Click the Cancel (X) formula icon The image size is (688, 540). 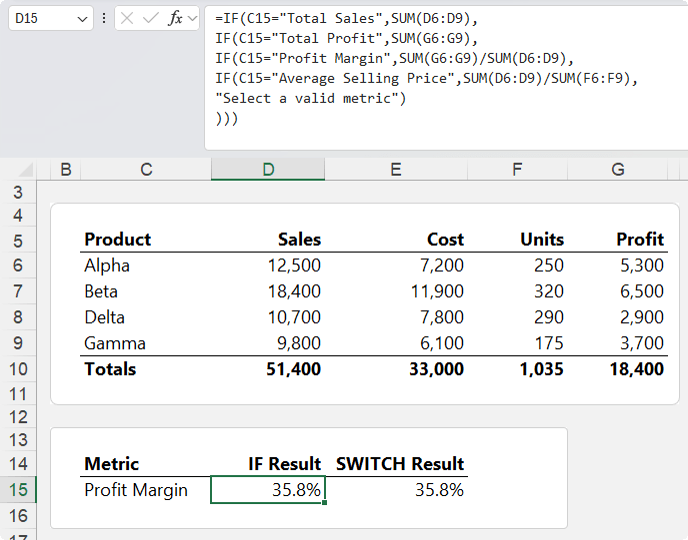(127, 18)
